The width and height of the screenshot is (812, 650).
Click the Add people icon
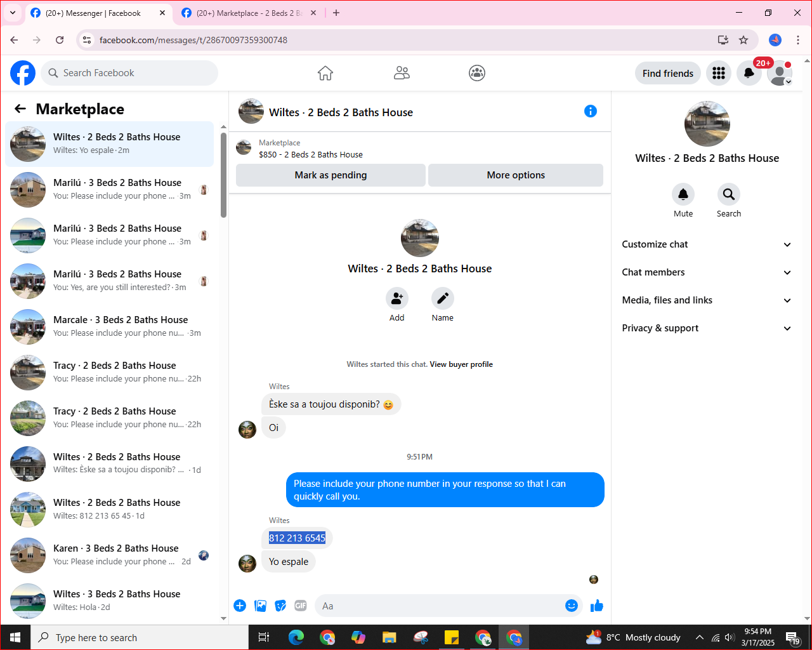point(397,298)
